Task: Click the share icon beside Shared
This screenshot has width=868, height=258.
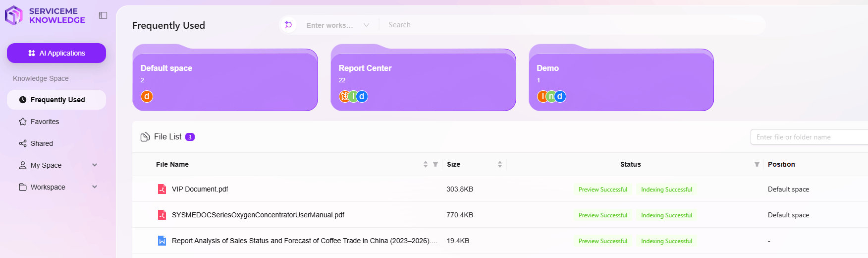Action: point(23,143)
